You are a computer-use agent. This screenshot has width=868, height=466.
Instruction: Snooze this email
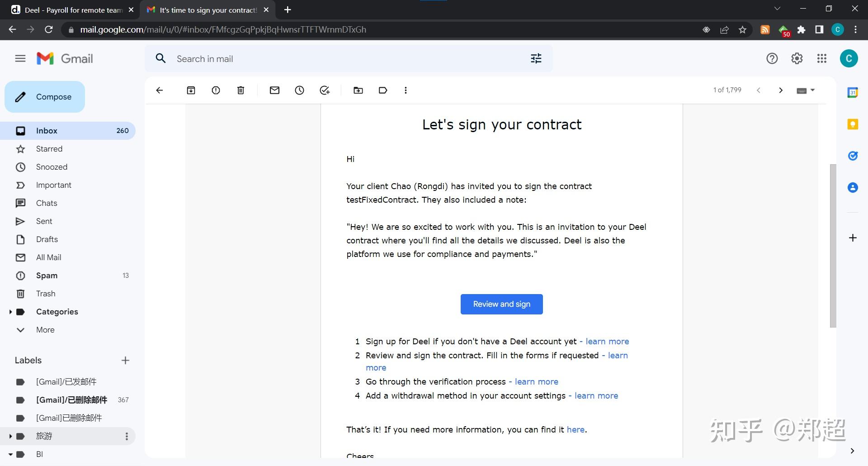tap(299, 90)
